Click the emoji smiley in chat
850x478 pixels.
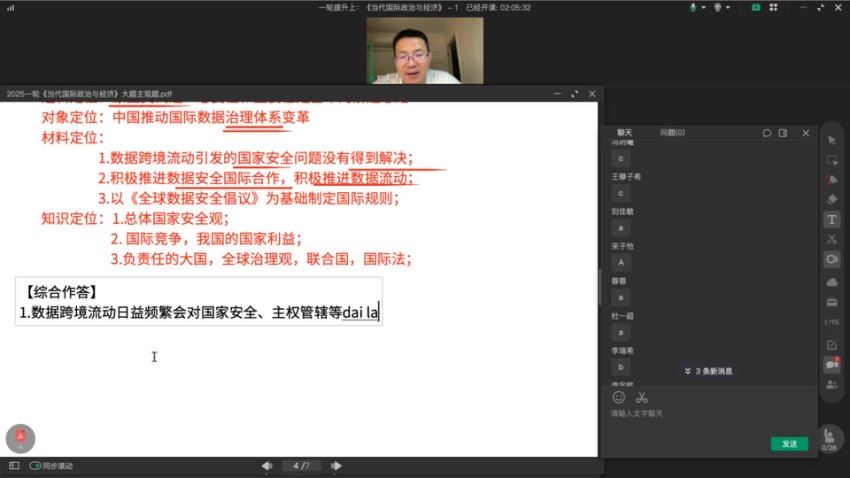(x=619, y=397)
